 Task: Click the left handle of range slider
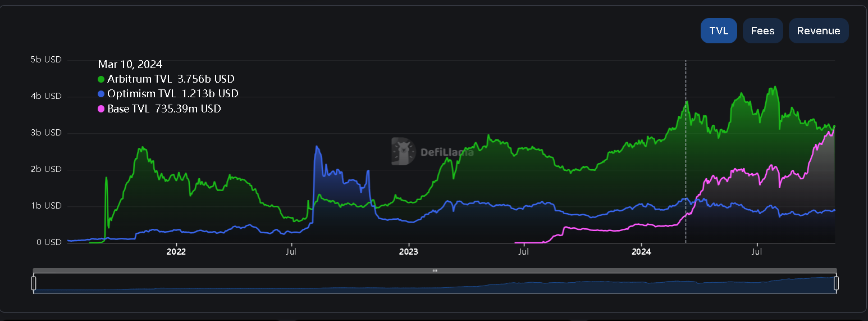pyautogui.click(x=33, y=283)
